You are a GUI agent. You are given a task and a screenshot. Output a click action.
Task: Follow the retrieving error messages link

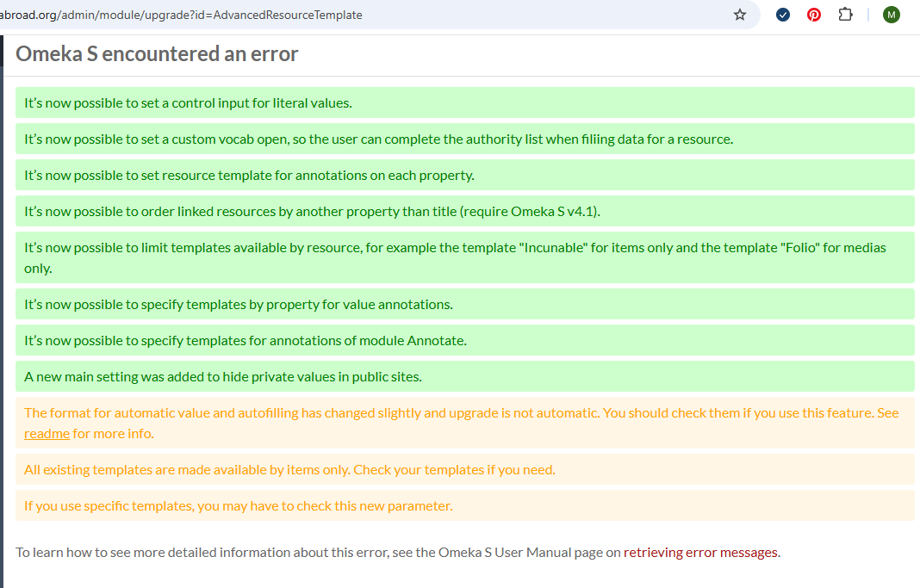pyautogui.click(x=701, y=552)
